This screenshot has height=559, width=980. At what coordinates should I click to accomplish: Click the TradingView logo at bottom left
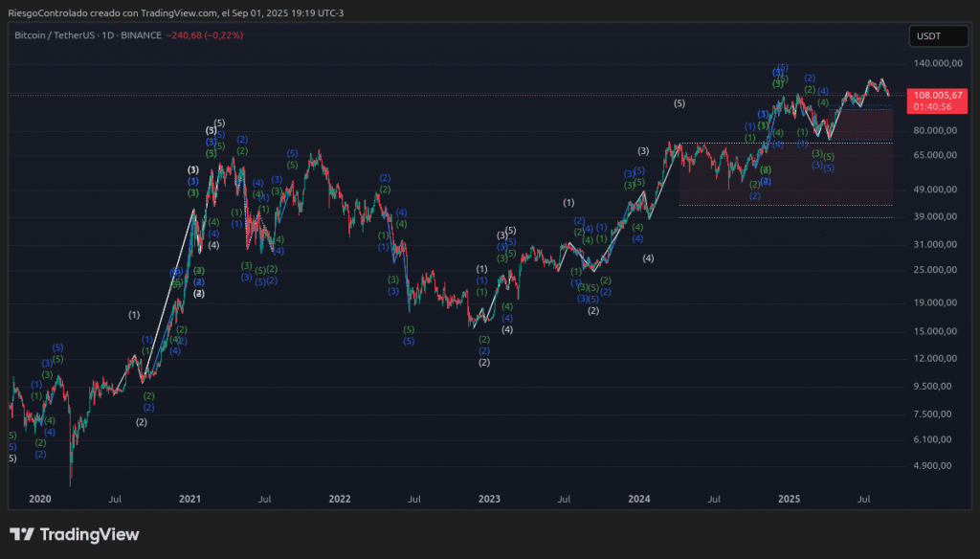click(x=75, y=534)
